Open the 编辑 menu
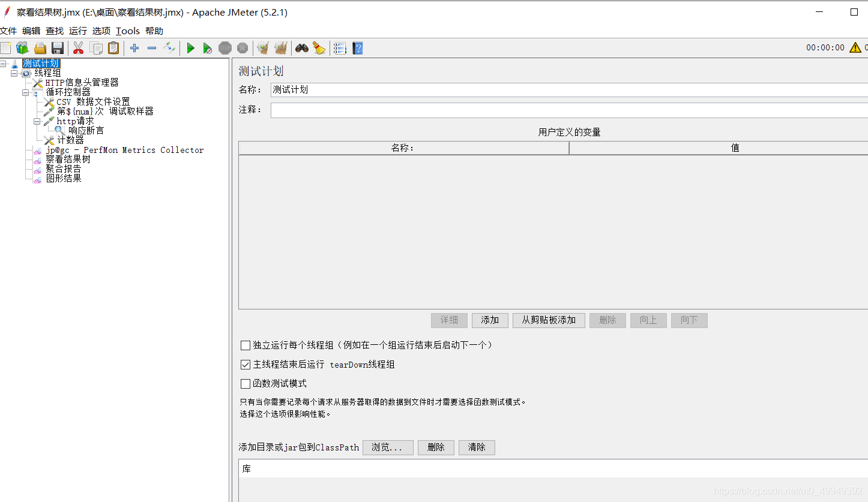Screen dimensions: 868x502 tap(31, 31)
